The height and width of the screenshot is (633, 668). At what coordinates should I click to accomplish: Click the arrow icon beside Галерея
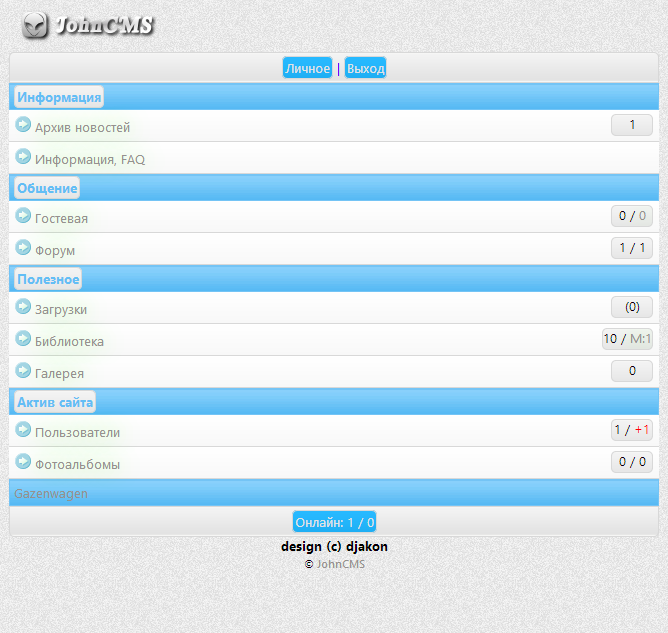click(23, 370)
